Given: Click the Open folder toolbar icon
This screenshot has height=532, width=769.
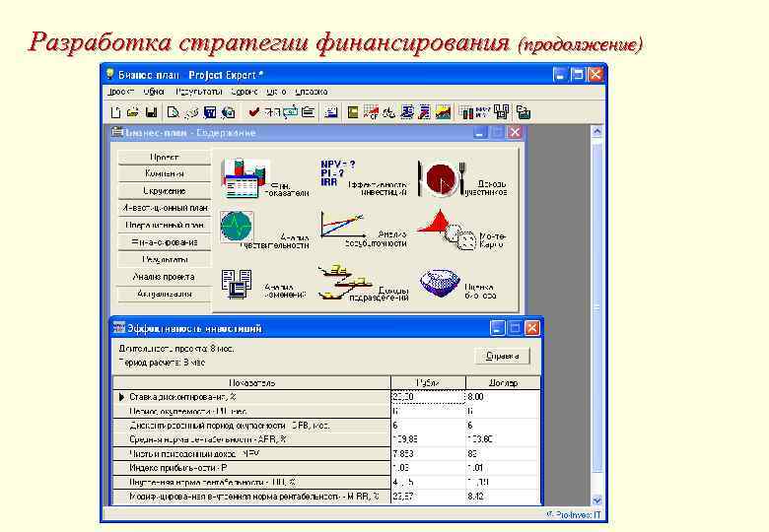Looking at the screenshot, I should 132,112.
